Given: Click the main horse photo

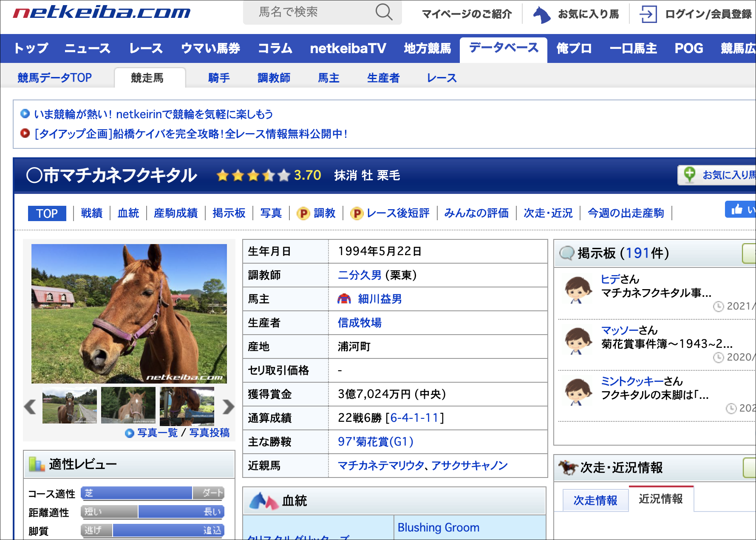Looking at the screenshot, I should [129, 313].
